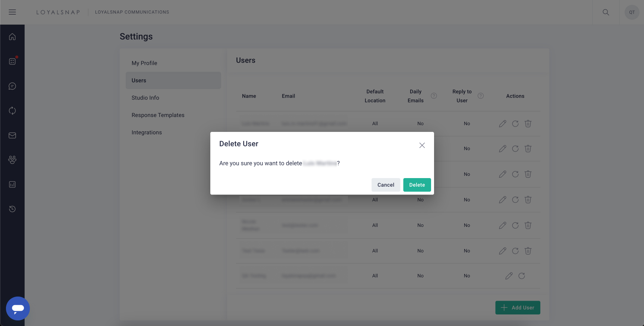
Task: Open the people group icon in sidebar
Action: [x=12, y=160]
